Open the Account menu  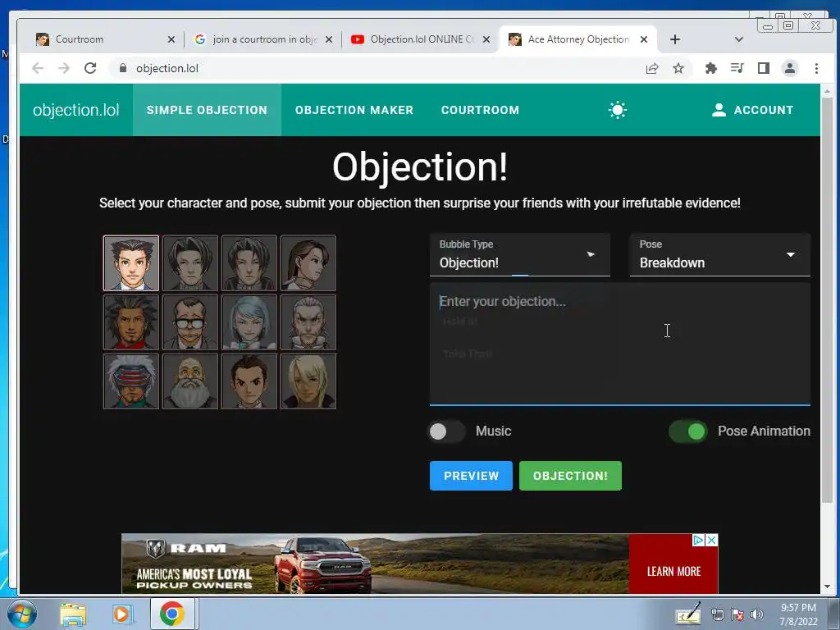click(x=752, y=110)
